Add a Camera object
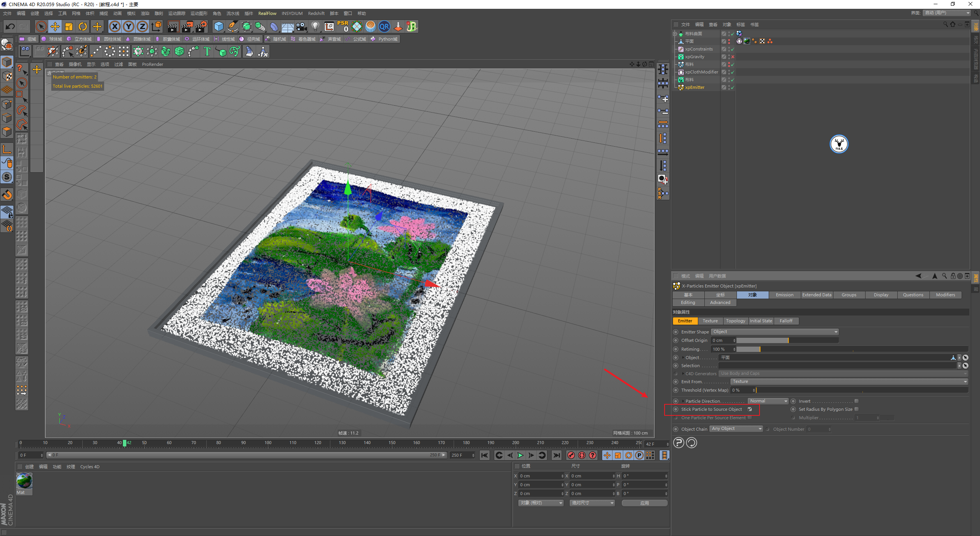Screen dimensions: 980x536 coord(302,26)
